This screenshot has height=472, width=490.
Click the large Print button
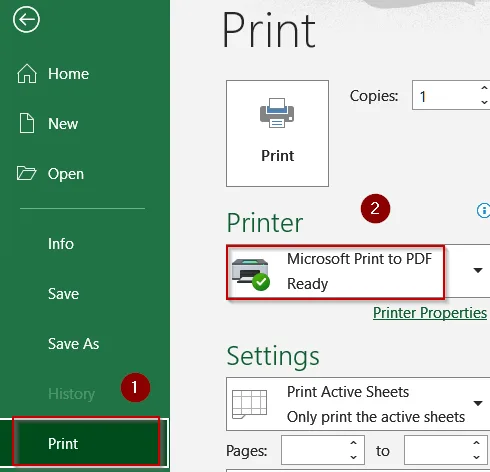click(277, 133)
